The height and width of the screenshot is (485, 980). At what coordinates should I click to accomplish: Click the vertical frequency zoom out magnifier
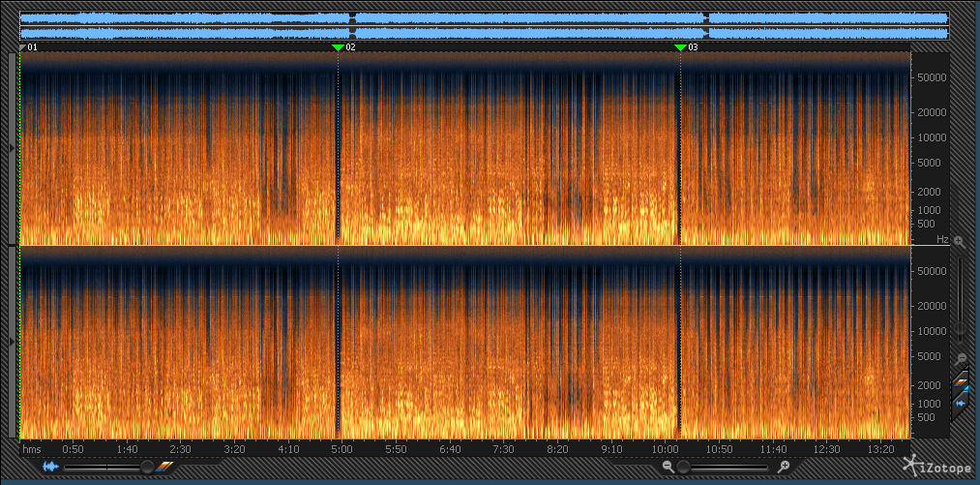coord(959,358)
